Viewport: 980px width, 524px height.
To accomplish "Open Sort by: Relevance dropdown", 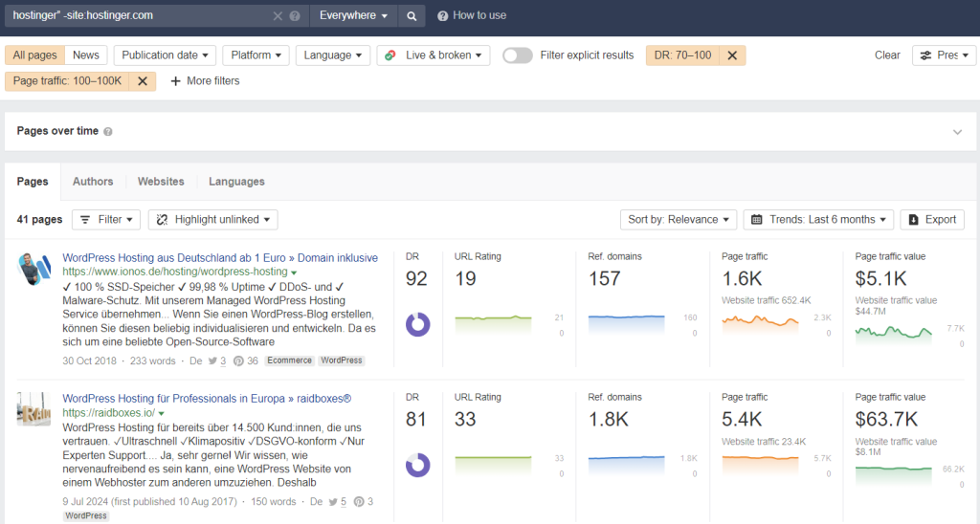I will pyautogui.click(x=679, y=219).
